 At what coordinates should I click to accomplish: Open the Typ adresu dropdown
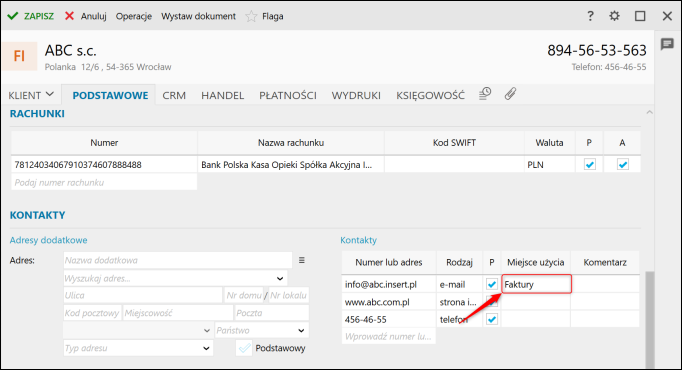tap(206, 348)
